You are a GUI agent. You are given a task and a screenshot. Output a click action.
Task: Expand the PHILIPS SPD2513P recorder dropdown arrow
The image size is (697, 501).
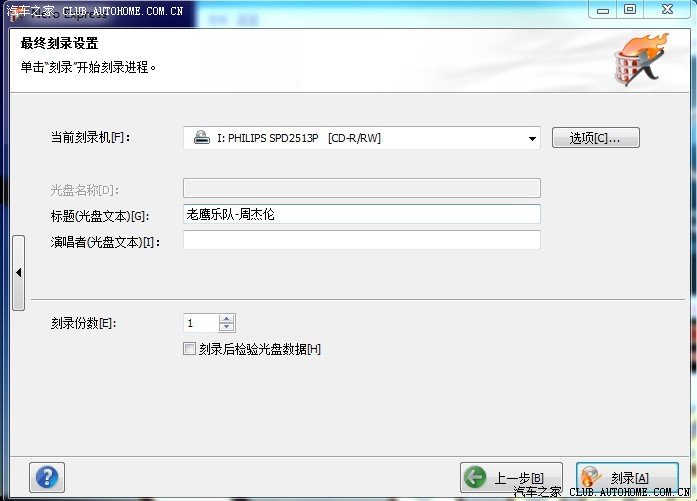pyautogui.click(x=533, y=139)
